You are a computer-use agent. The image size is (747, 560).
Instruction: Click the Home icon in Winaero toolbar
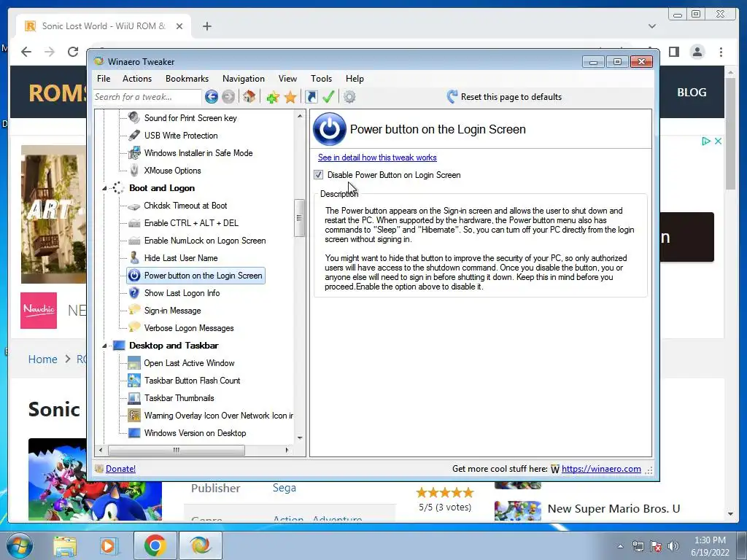click(x=249, y=97)
